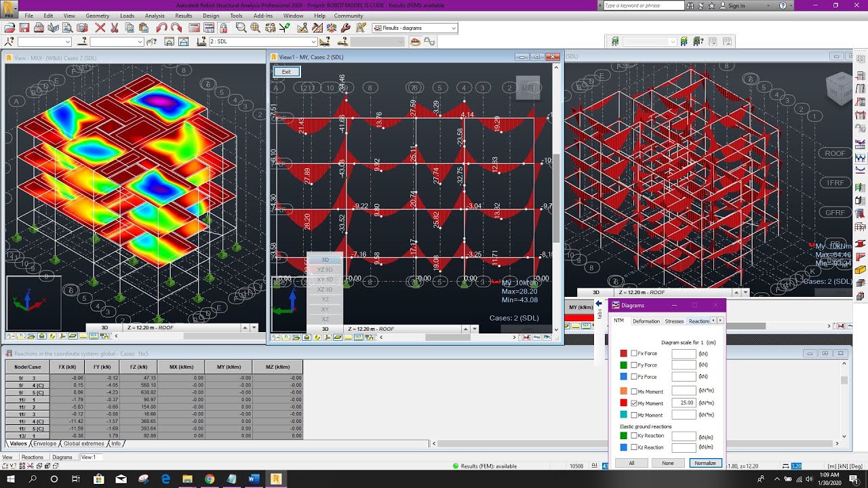Click the teal Mz Moment color swatch
The width and height of the screenshot is (868, 488).
tap(623, 415)
